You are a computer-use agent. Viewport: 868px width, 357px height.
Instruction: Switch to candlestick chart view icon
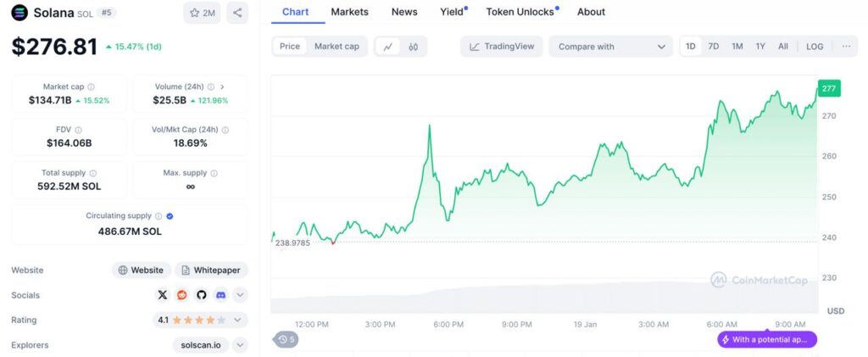pyautogui.click(x=414, y=47)
